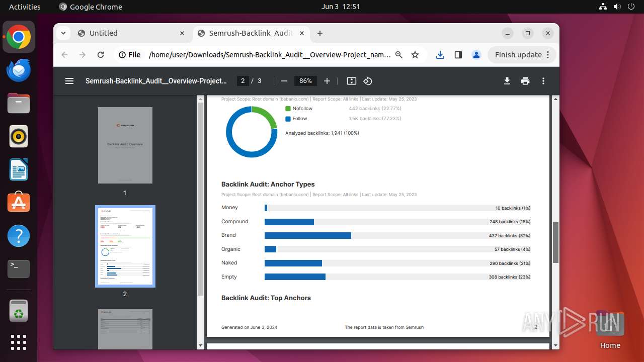The width and height of the screenshot is (644, 362).
Task: Launch Rhythmbox from the dock
Action: click(19, 136)
